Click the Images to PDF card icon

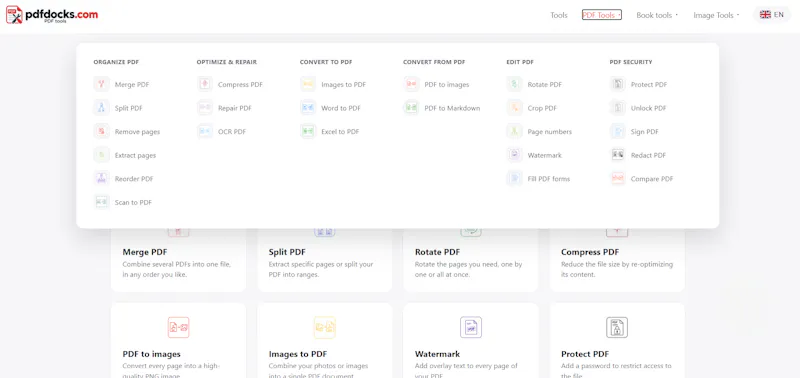pos(324,327)
